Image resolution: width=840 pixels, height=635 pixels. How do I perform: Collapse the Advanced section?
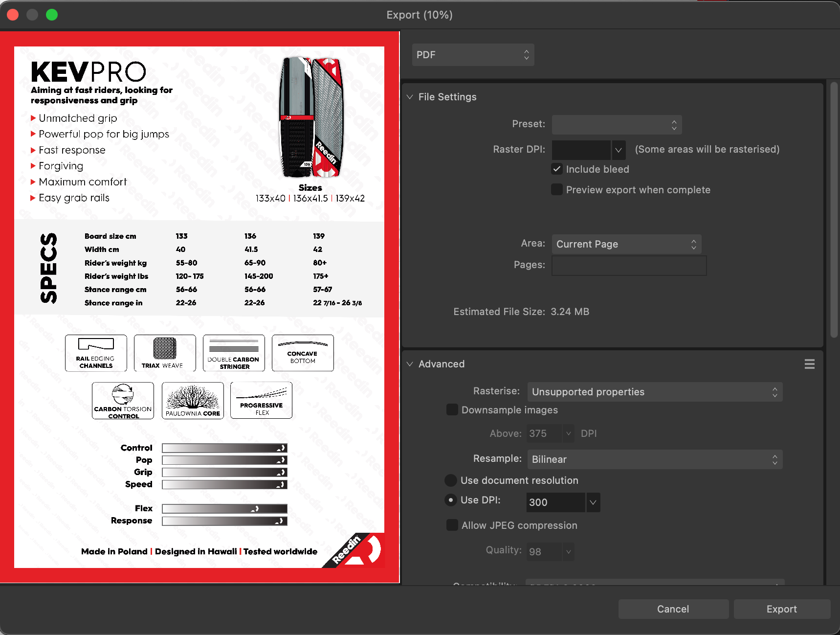click(410, 364)
